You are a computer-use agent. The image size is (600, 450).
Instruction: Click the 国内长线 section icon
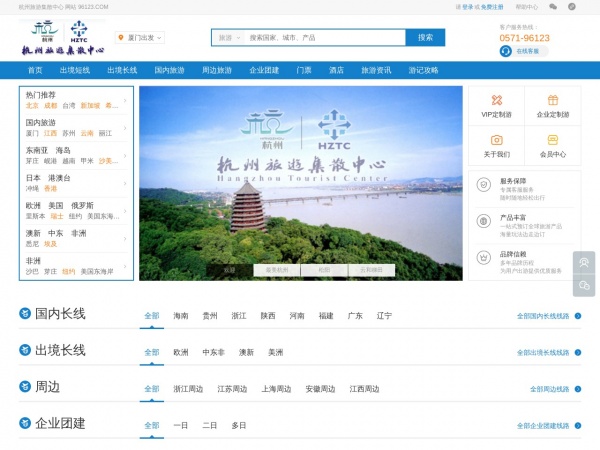pyautogui.click(x=25, y=313)
